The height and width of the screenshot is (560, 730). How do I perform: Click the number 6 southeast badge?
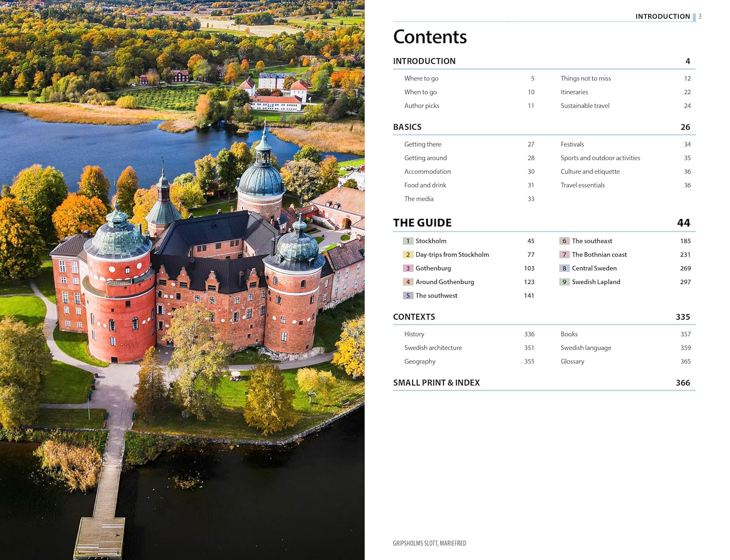tap(564, 241)
